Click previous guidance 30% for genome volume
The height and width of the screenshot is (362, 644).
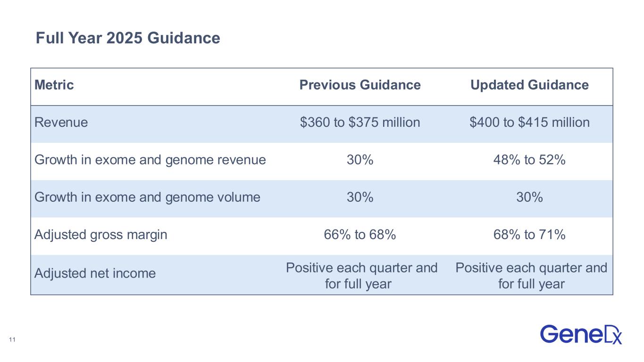pyautogui.click(x=360, y=197)
